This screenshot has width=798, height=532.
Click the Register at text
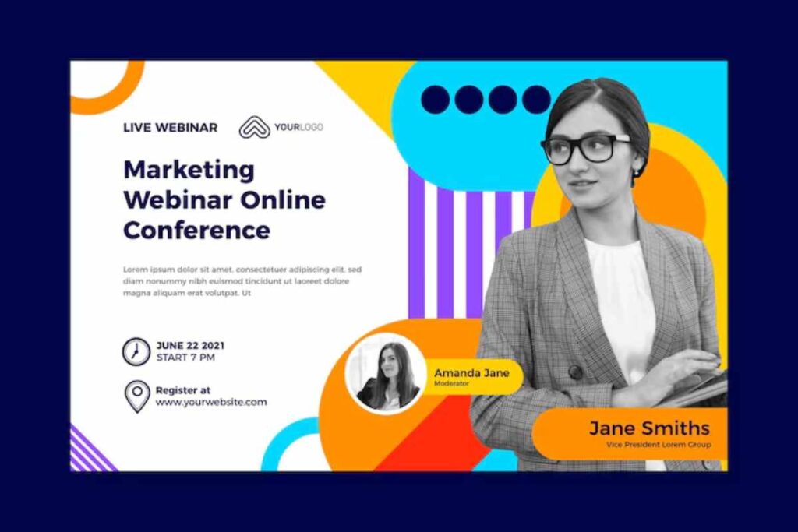182,390
